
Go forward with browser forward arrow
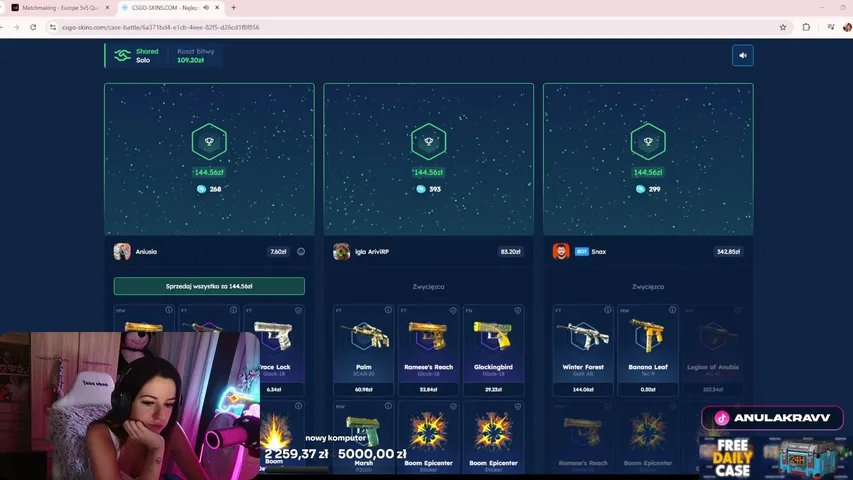click(x=16, y=27)
